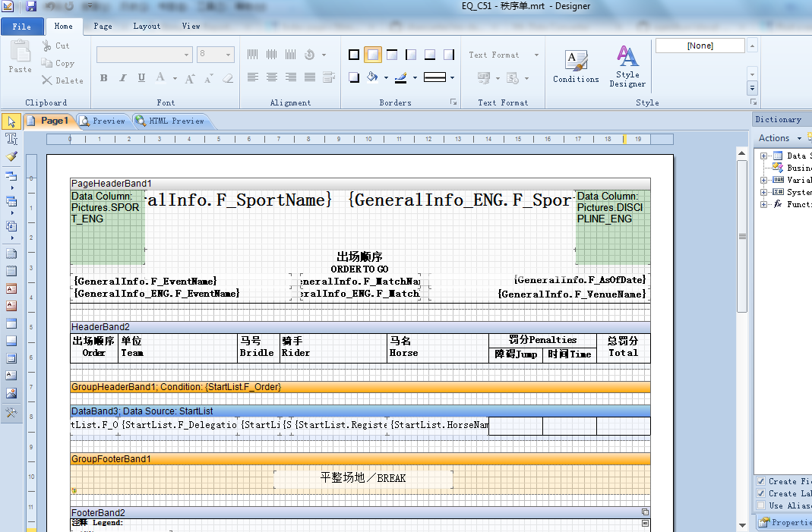The image size is (812, 532).
Task: Select the Page1 tab
Action: 48,121
